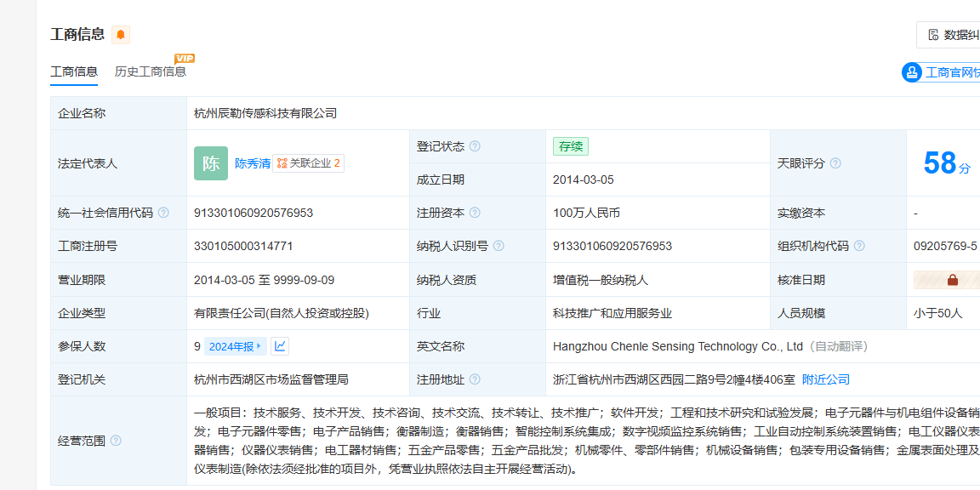Click the lock icon in 核准日期

953,279
